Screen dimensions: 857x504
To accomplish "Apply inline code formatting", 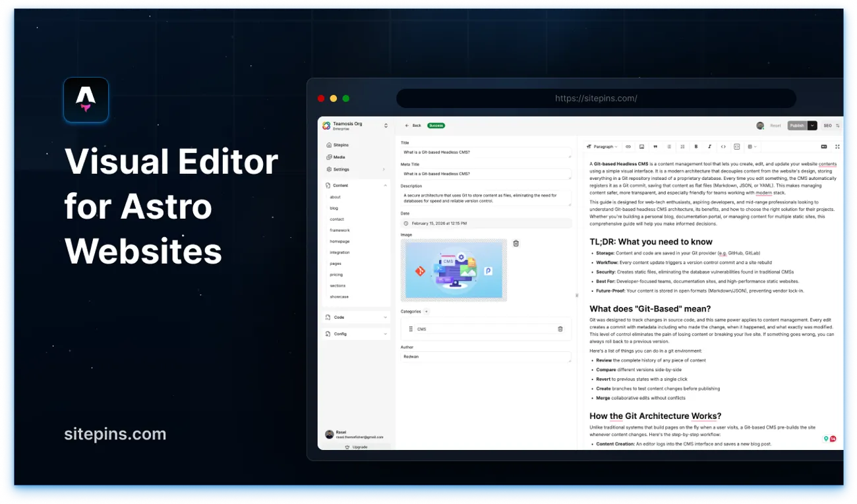I will point(724,146).
